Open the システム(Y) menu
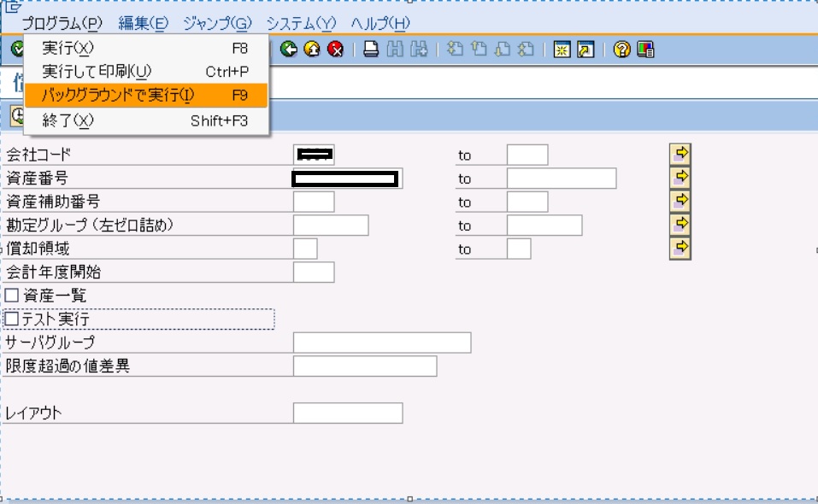 [x=301, y=23]
